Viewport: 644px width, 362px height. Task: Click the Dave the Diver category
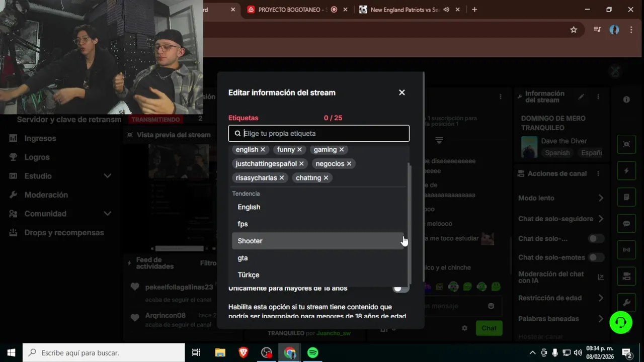point(563,141)
